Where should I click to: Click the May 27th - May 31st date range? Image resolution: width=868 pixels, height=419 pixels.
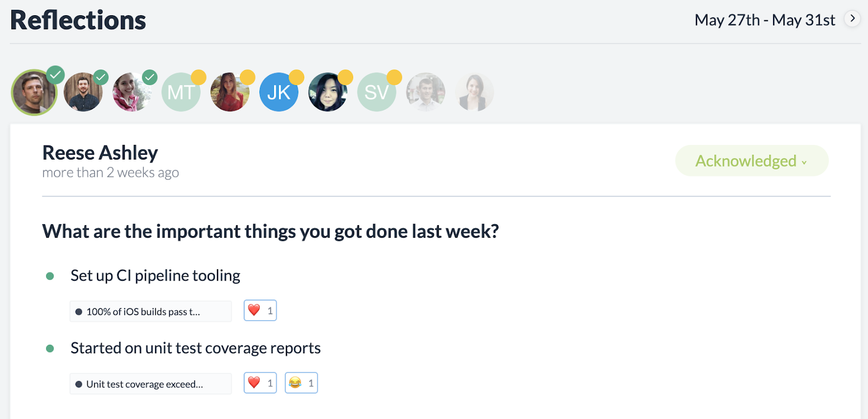[764, 20]
